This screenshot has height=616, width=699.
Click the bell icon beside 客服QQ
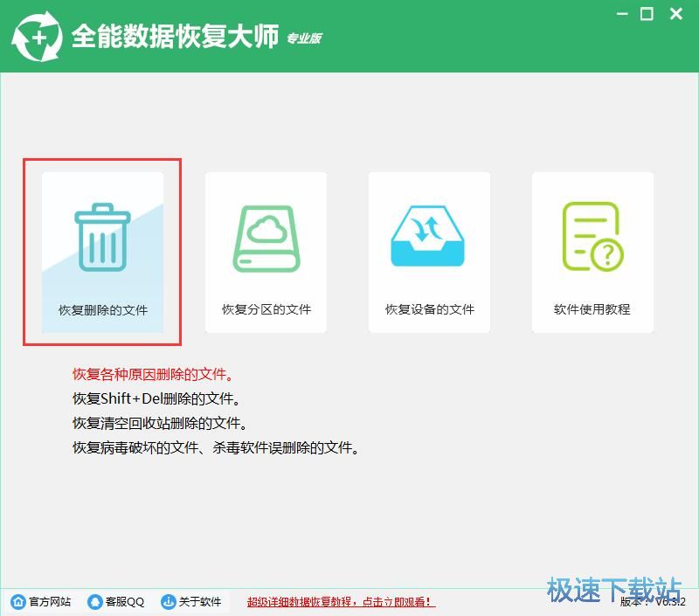(92, 602)
